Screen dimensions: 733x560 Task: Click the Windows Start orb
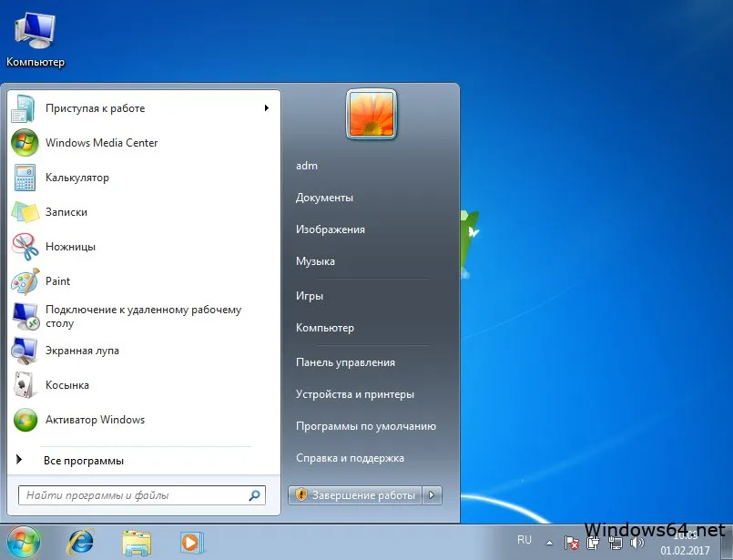[x=23, y=542]
